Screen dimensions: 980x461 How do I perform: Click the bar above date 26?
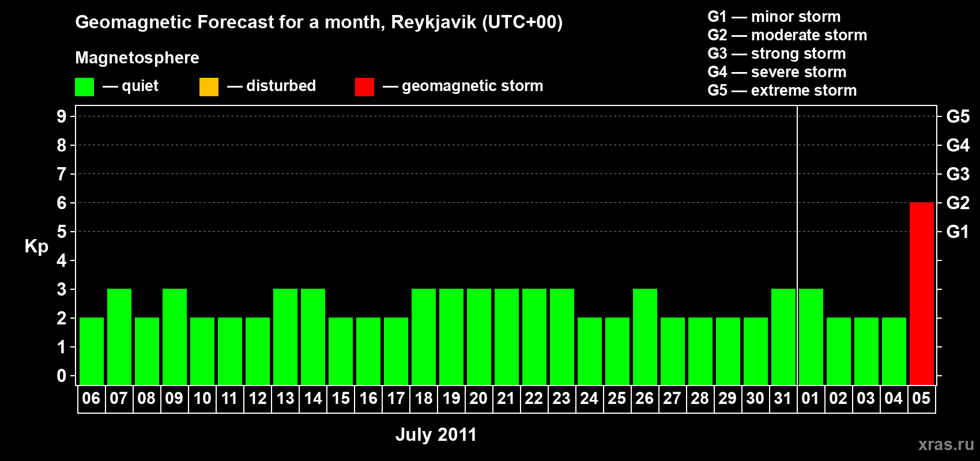[644, 337]
